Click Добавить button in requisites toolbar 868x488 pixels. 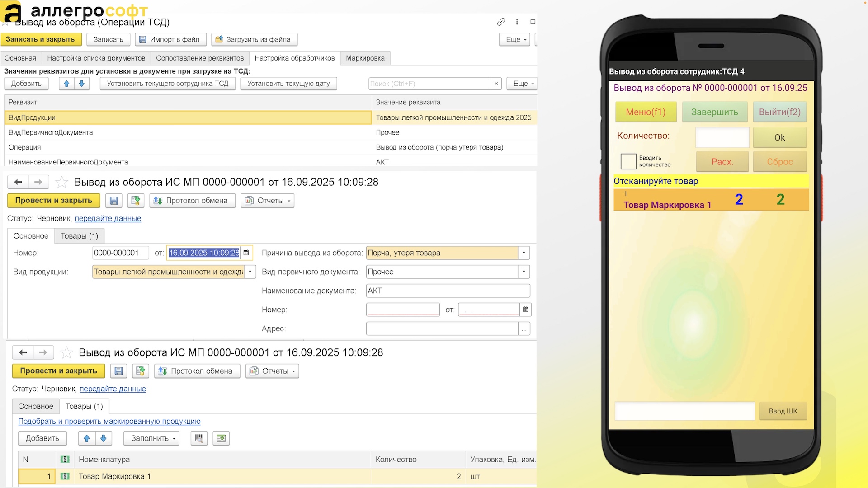click(26, 84)
